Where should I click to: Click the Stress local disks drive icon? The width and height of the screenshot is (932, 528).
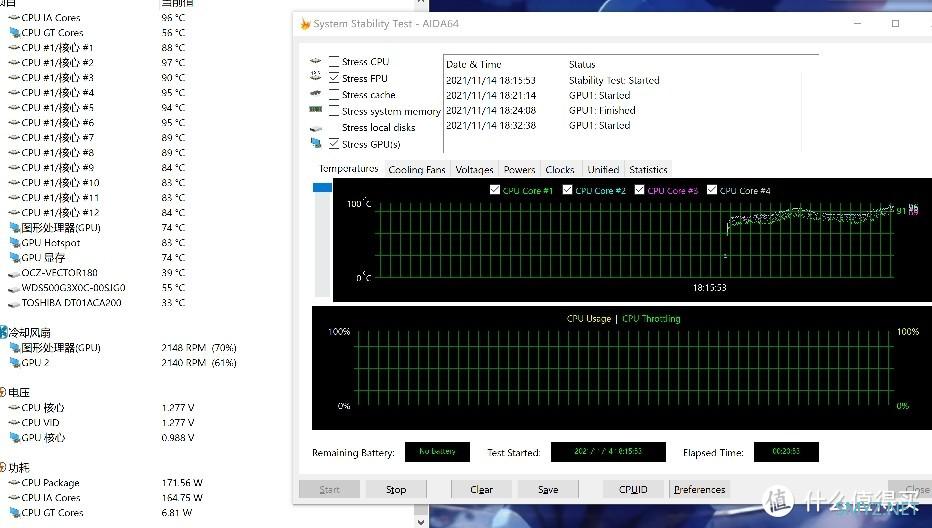(x=316, y=128)
